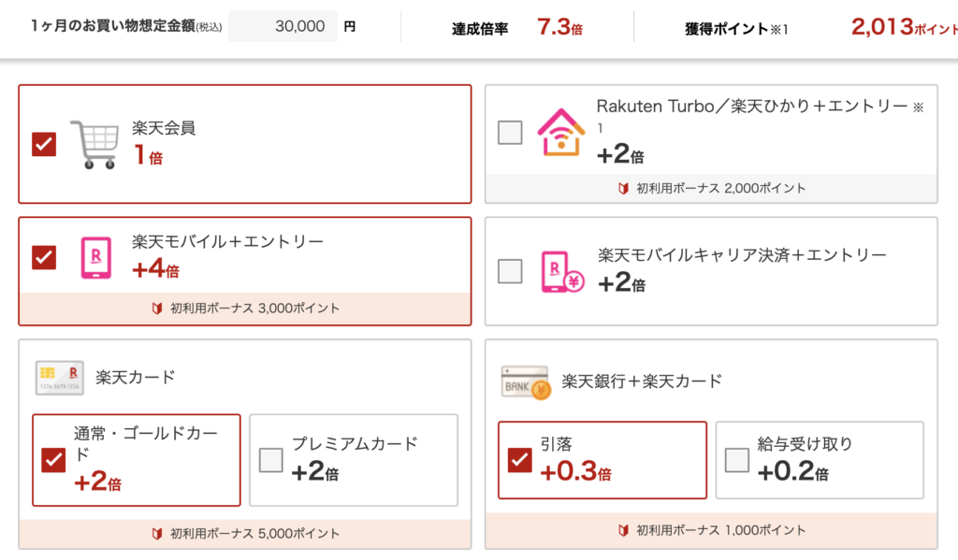Image resolution: width=958 pixels, height=560 pixels.
Task: Click the 達成倍率 label
Action: click(x=480, y=29)
